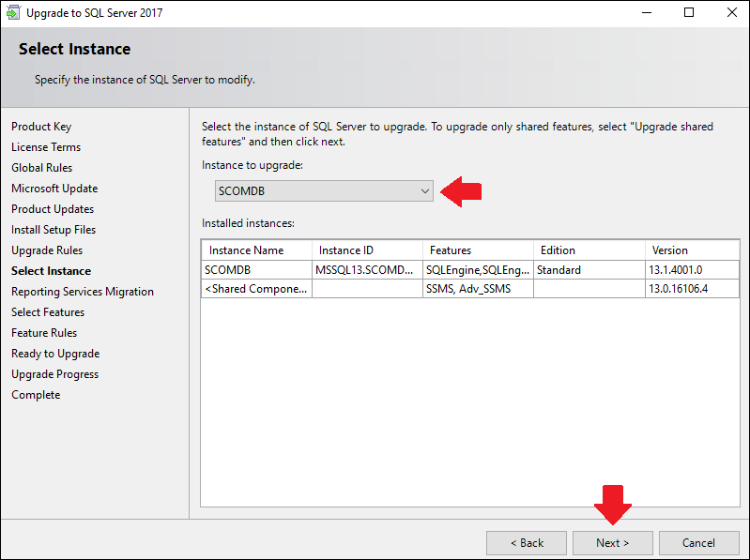The width and height of the screenshot is (750, 560).
Task: Click the SQL Server setup title bar icon
Action: (x=13, y=12)
